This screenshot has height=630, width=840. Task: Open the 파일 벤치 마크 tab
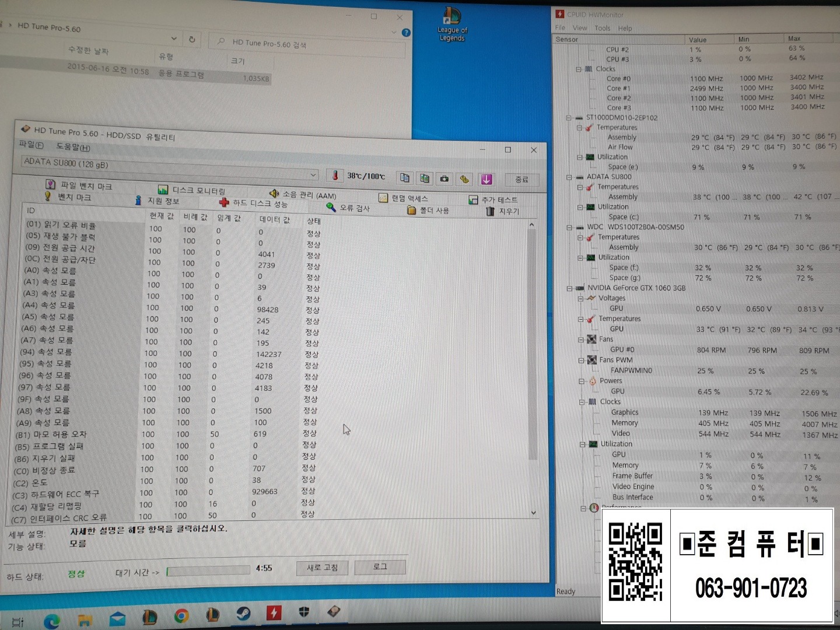(x=79, y=185)
